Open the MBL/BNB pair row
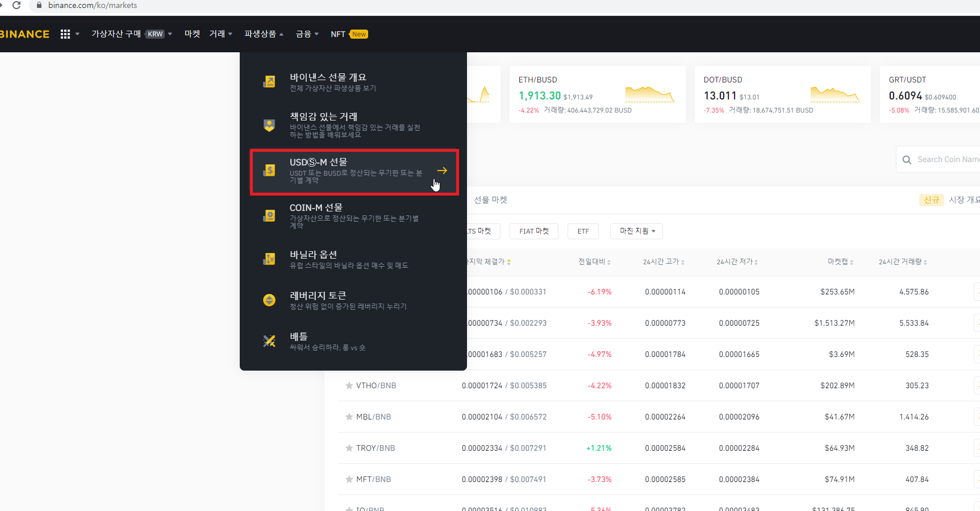Viewport: 980px width, 511px height. [659, 417]
